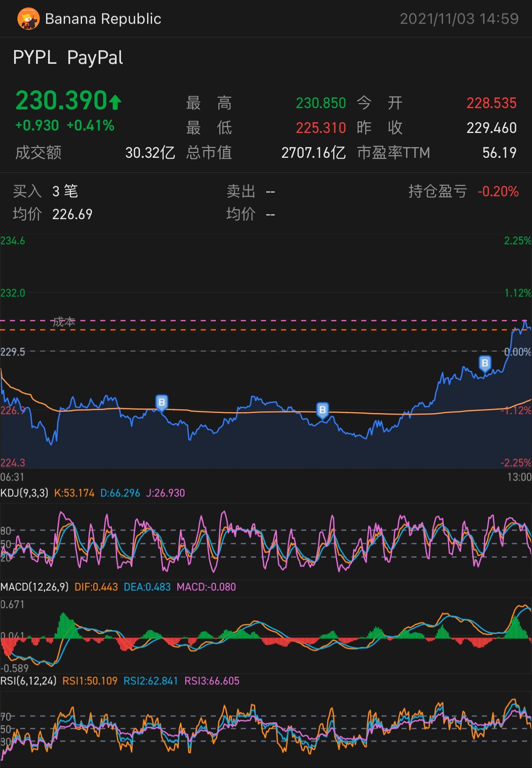This screenshot has height=768, width=532.
Task: Click market cap value 2707.16亿
Action: pos(314,153)
